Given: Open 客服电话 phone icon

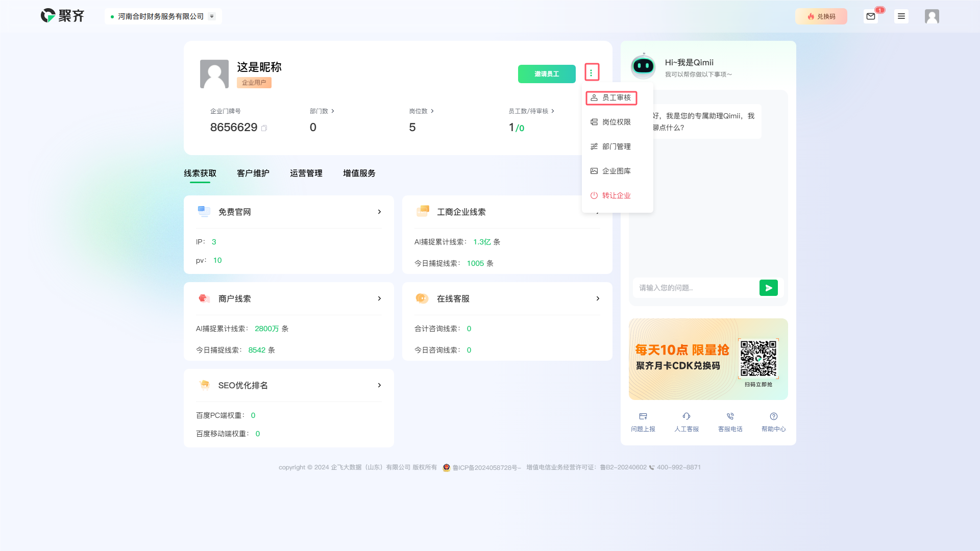Looking at the screenshot, I should (730, 416).
